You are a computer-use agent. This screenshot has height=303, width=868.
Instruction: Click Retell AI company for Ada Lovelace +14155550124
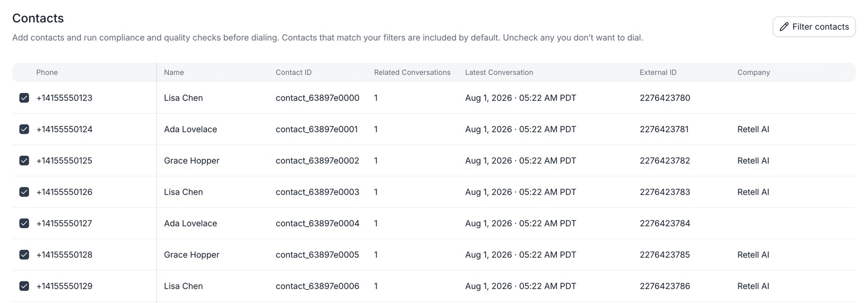(753, 129)
